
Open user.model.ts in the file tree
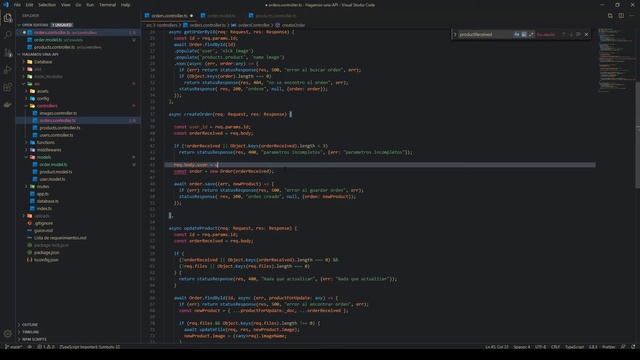click(52, 180)
